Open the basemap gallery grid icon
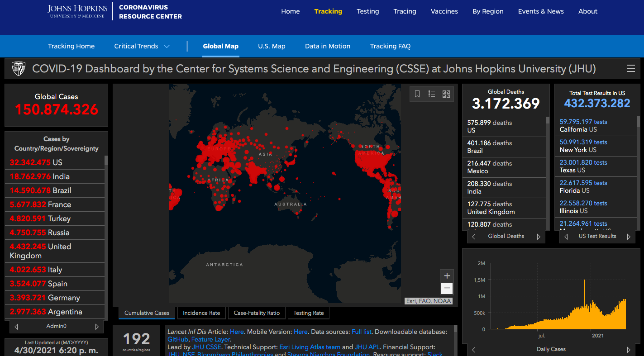644x356 pixels. pos(446,94)
